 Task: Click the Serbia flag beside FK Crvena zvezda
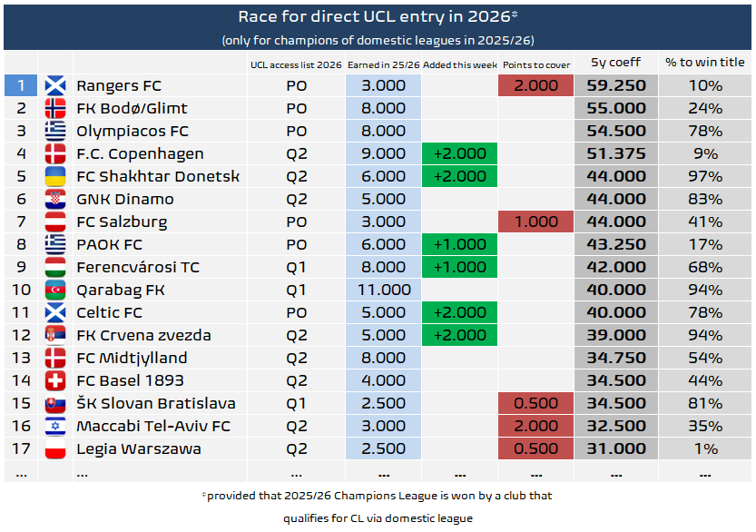[54, 335]
